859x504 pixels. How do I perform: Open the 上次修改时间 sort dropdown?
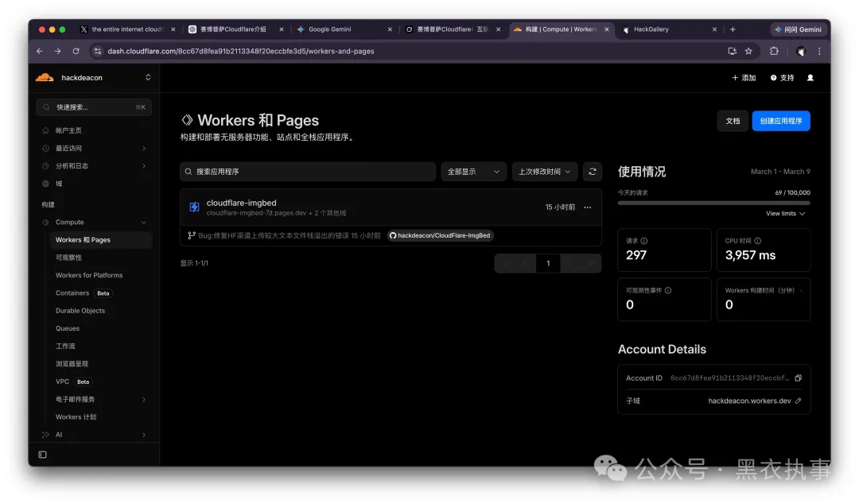click(545, 172)
